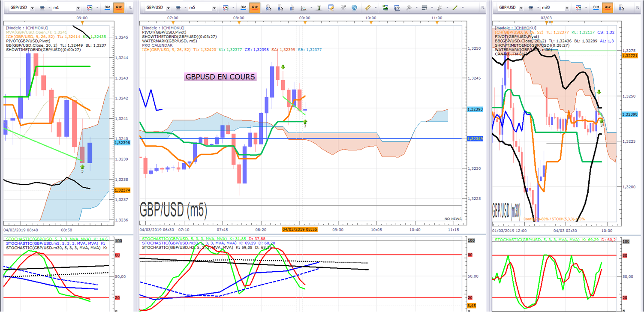Click the calendar event marker above 11:00 in m5 chart
Image resolution: width=644 pixels, height=312 pixels.
[436, 24]
